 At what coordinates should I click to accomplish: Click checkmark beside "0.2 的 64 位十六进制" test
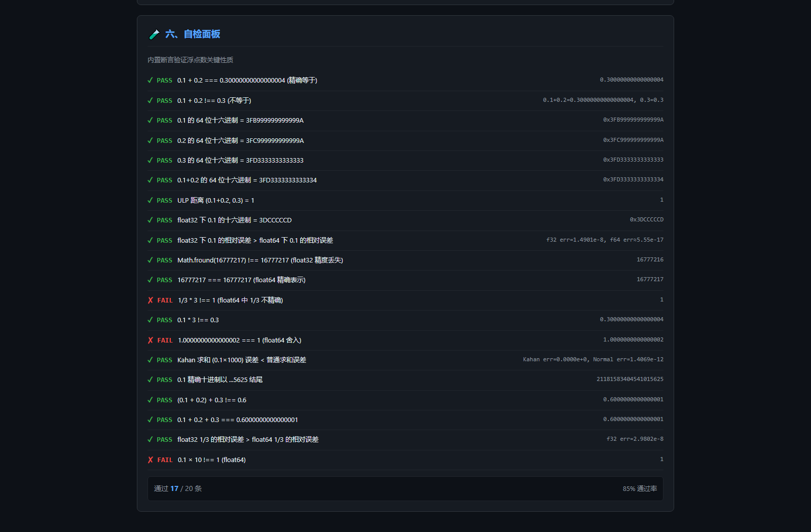150,140
